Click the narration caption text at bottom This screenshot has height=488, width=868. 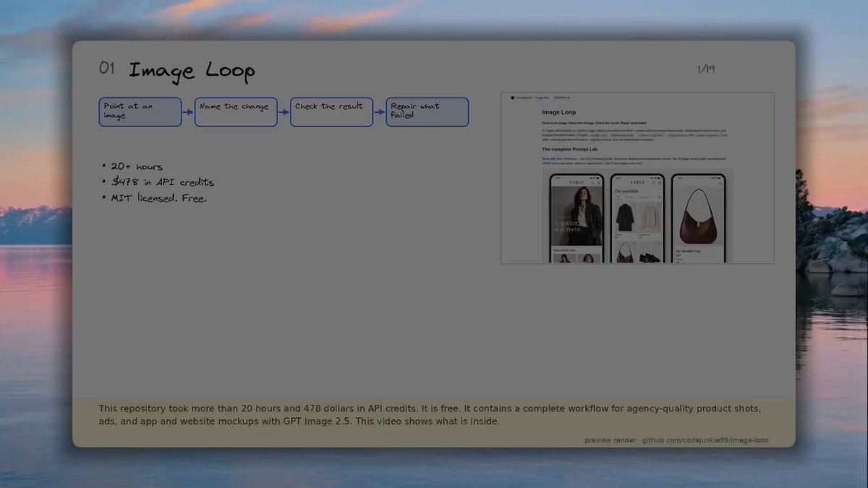coord(430,415)
